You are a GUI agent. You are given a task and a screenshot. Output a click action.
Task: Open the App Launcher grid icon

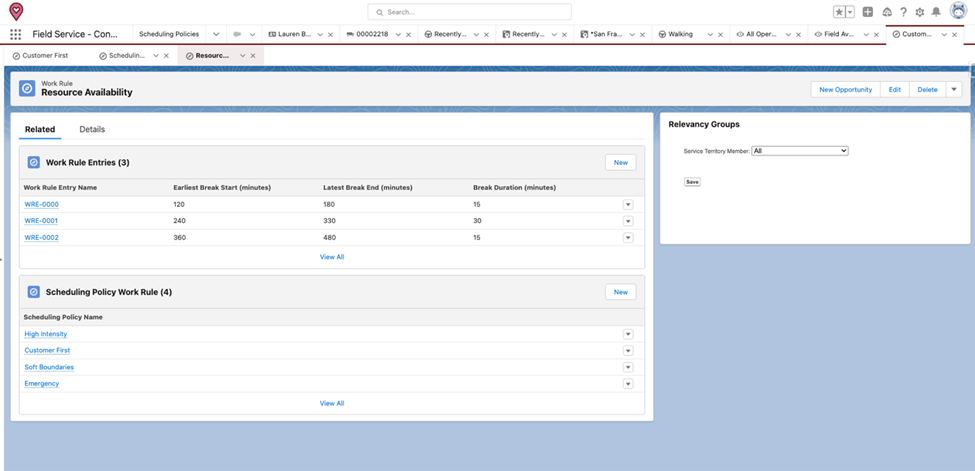point(15,34)
